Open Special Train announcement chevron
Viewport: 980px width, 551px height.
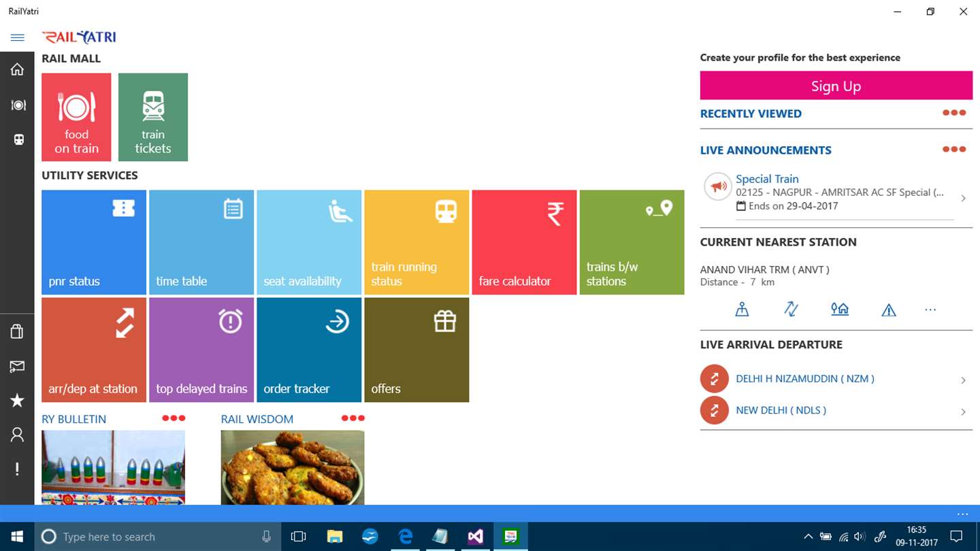[x=963, y=199]
